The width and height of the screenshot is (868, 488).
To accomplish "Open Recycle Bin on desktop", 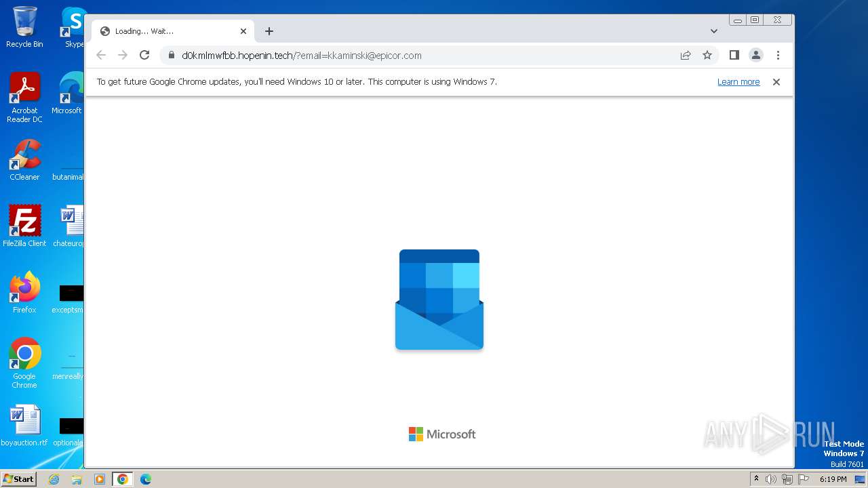I will pos(24,27).
